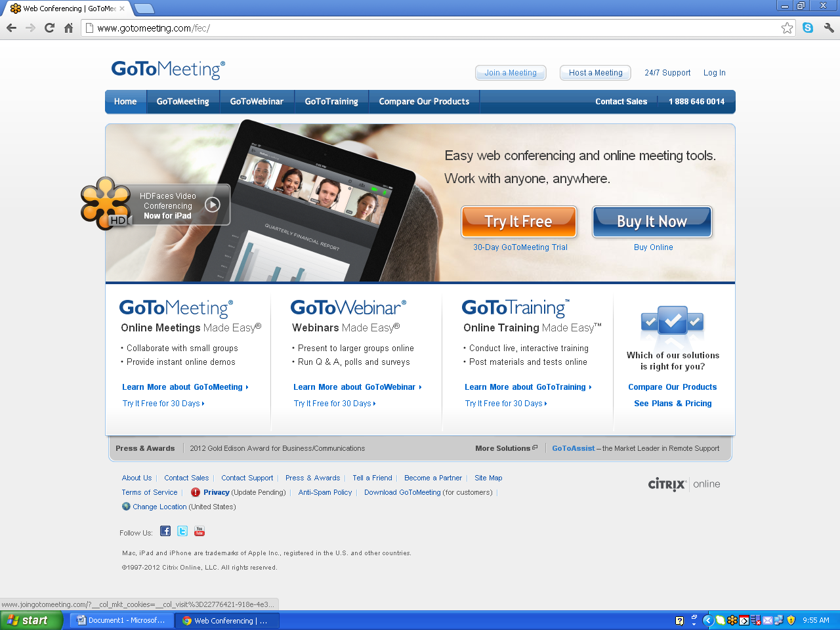Click Learn More about GoToMeeting
Viewport: 840px width, 630px height.
(185, 387)
